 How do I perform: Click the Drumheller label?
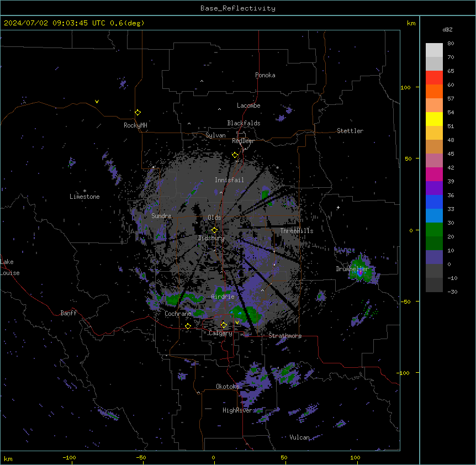pyautogui.click(x=352, y=269)
